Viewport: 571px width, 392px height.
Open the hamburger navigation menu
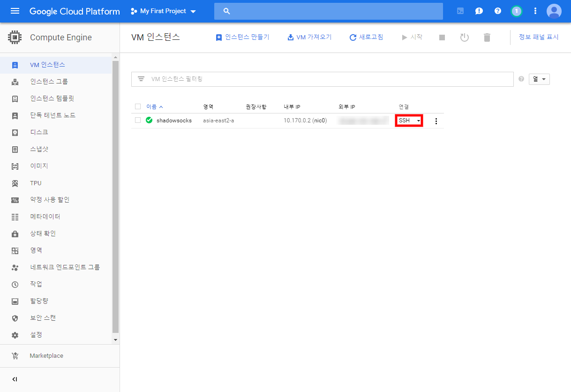click(x=15, y=11)
